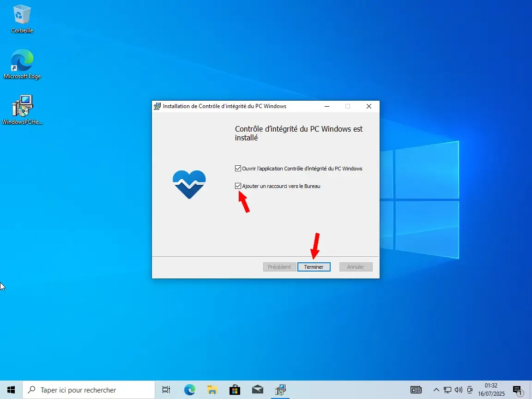The image size is (532, 399).
Task: Open the Mail app from the taskbar
Action: [258, 390]
